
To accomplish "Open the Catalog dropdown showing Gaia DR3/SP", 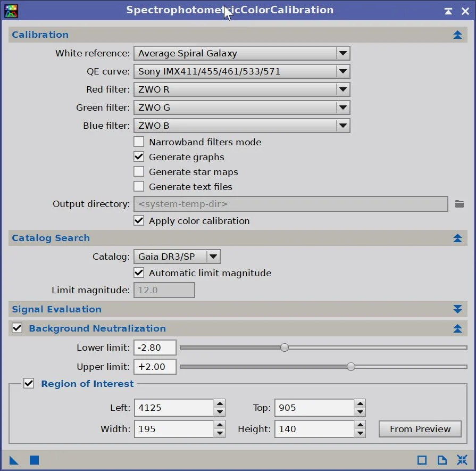I will [177, 257].
